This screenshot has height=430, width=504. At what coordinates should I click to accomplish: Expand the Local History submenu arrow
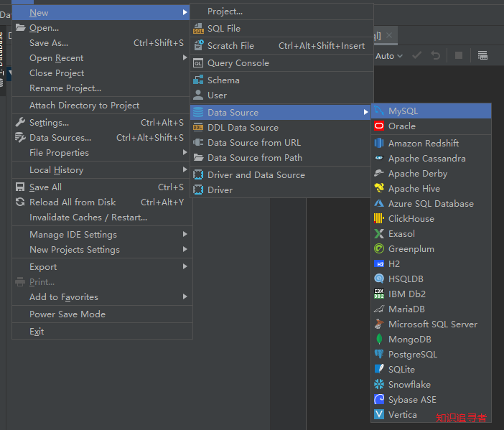[185, 169]
